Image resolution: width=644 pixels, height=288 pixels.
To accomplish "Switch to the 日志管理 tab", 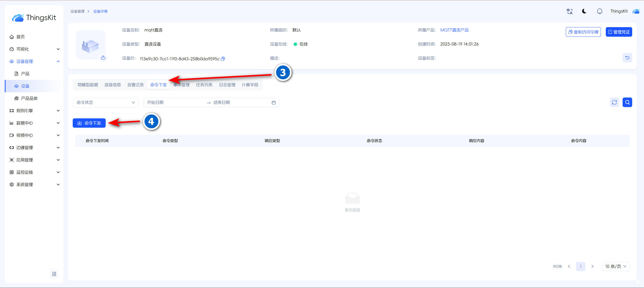I will click(x=227, y=85).
